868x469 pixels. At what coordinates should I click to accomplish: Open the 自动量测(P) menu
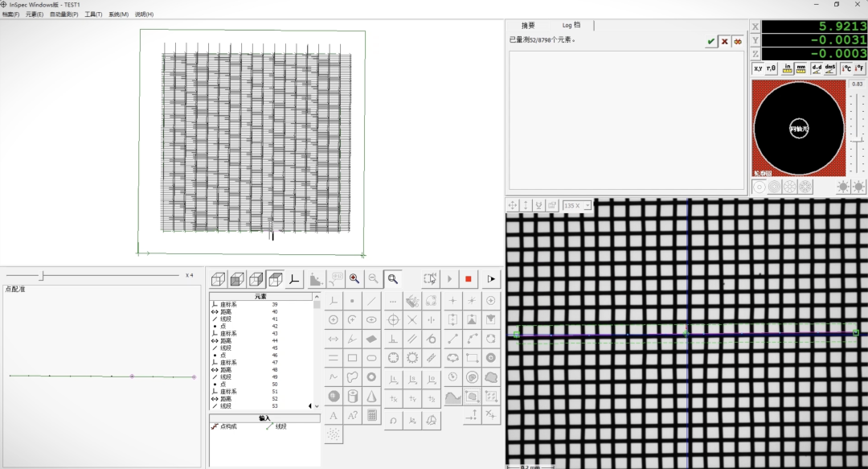(x=63, y=14)
